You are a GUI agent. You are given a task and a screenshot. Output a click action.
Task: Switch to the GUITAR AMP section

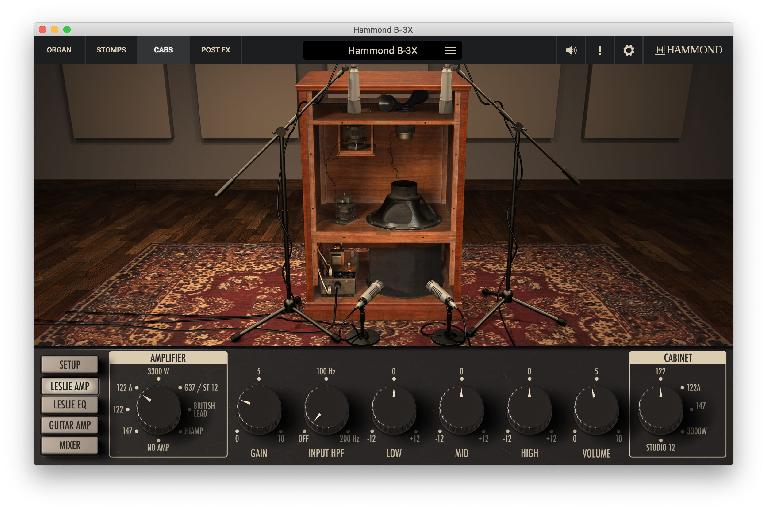(70, 425)
